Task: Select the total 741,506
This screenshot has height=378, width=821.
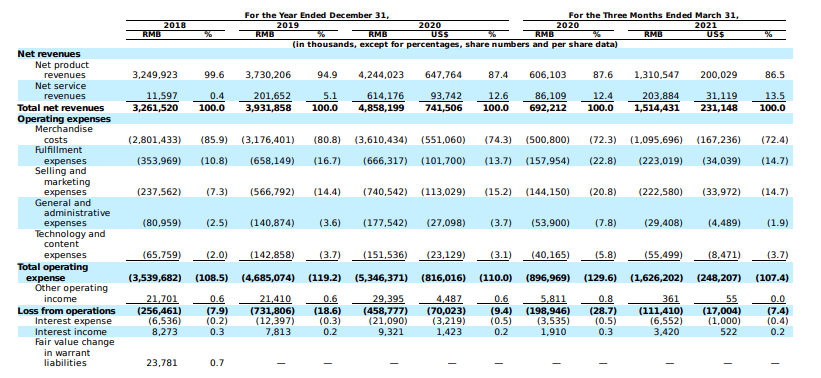Action: click(443, 108)
